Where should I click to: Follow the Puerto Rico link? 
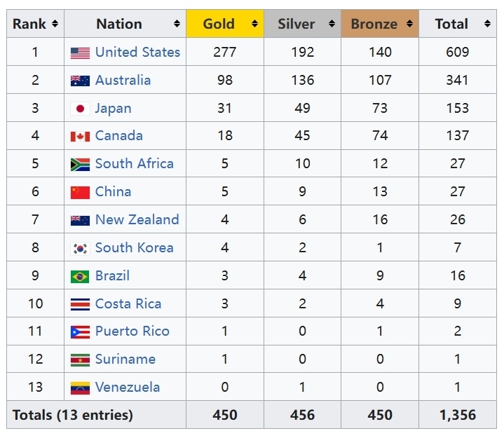pyautogui.click(x=132, y=331)
